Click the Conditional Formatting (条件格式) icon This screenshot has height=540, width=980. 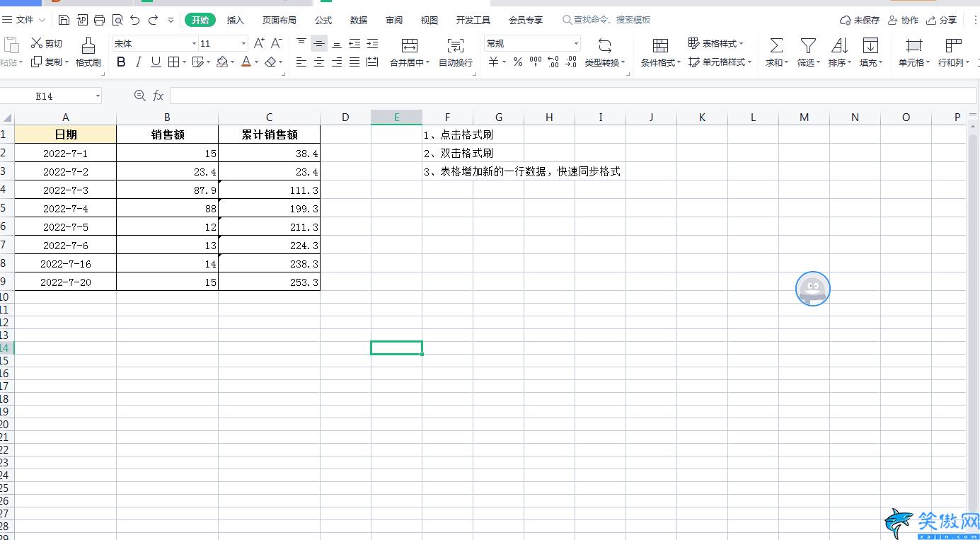coord(660,46)
